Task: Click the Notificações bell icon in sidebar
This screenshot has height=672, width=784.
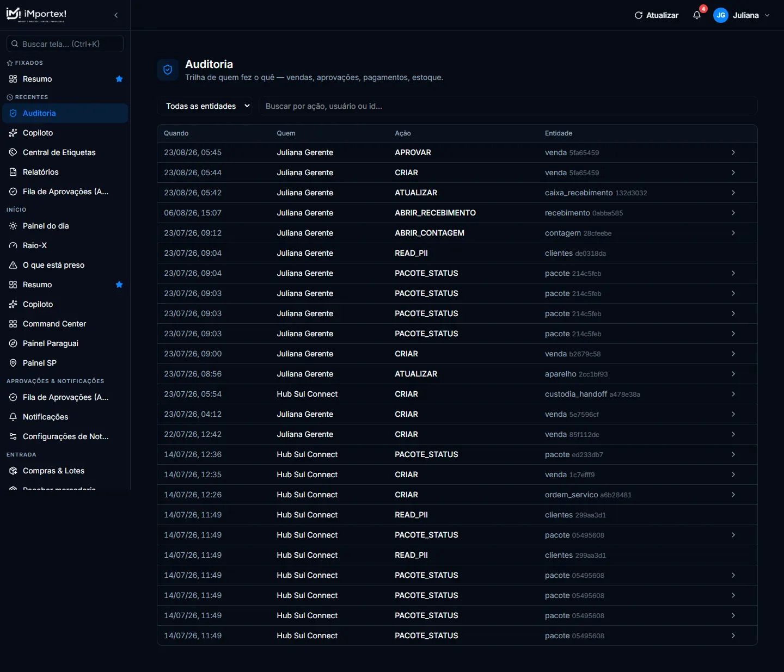Action: [13, 417]
